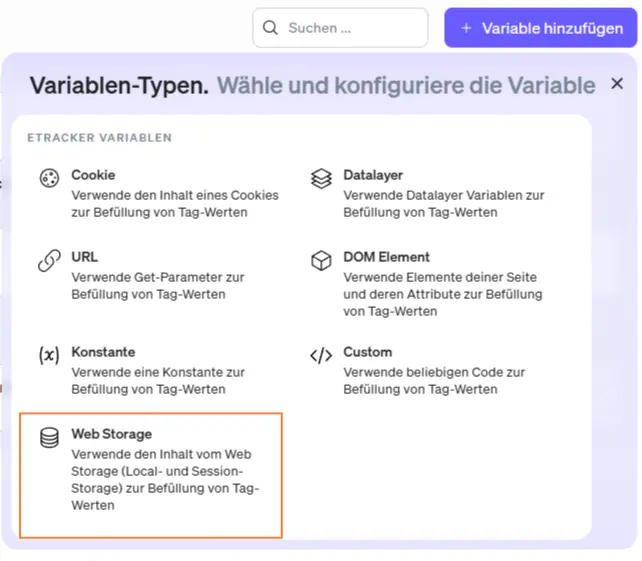This screenshot has width=642, height=561.
Task: Pick the Custom variable type title
Action: (x=368, y=352)
